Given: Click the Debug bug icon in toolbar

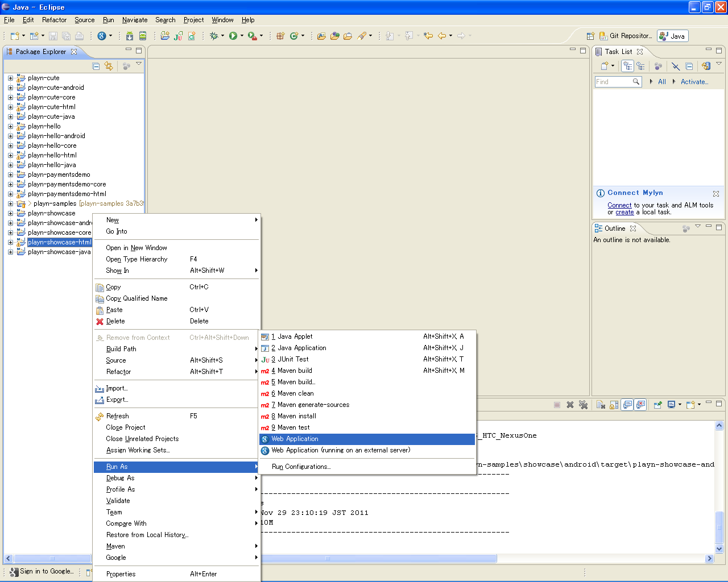Looking at the screenshot, I should pyautogui.click(x=214, y=36).
